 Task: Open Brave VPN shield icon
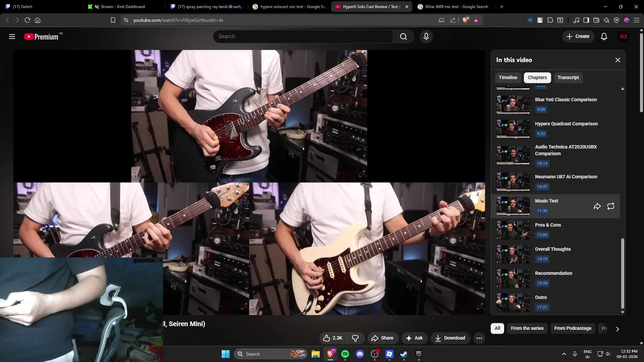point(616,20)
